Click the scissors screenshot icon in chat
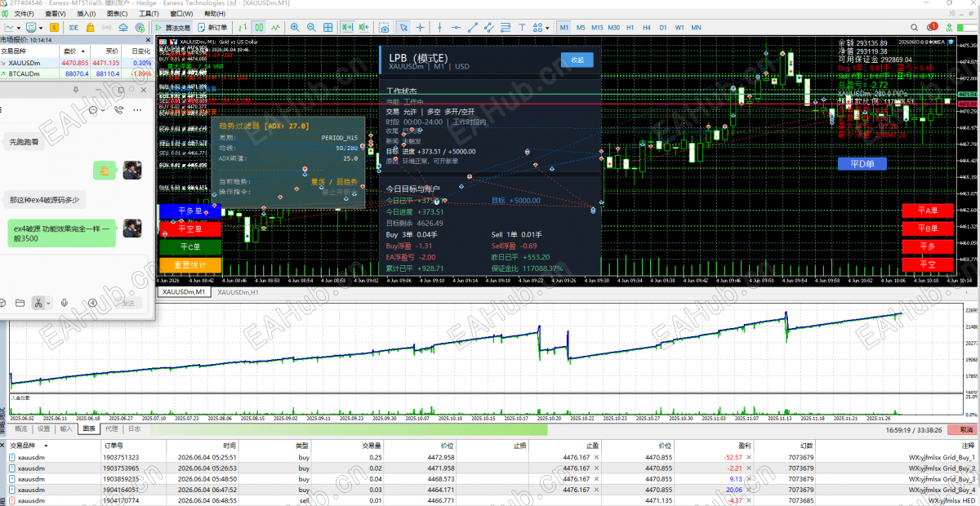This screenshot has width=980, height=506. click(38, 303)
